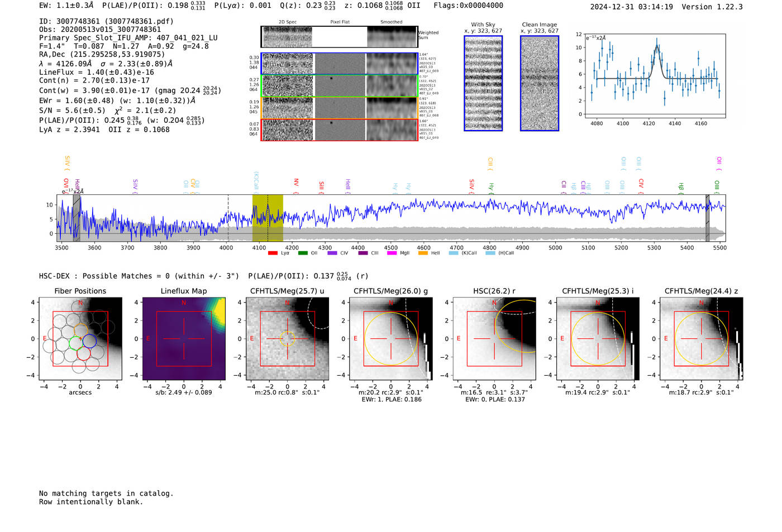
Task: Open the Weighted Sum 2D spectrum strip
Action: [x=339, y=36]
